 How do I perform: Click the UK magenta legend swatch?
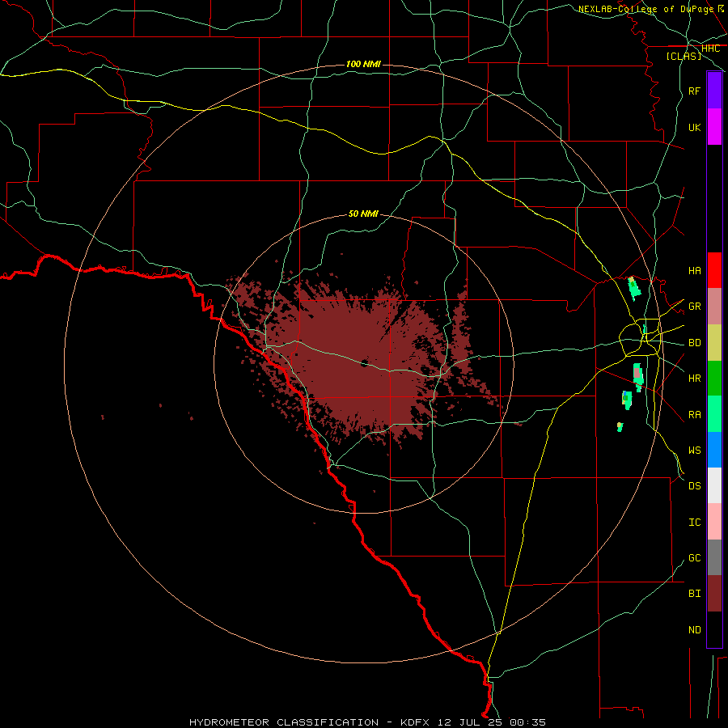coord(714,127)
